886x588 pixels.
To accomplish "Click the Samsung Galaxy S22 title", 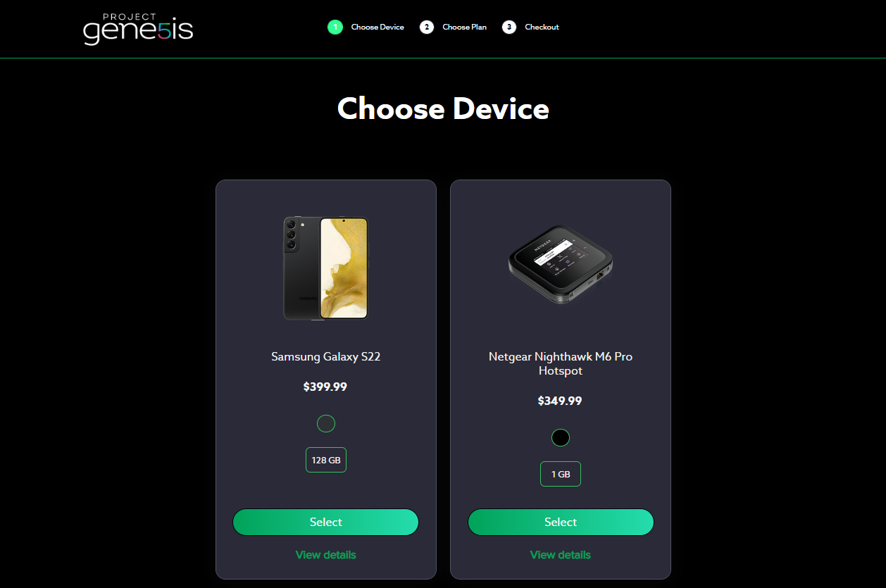I will 326,356.
